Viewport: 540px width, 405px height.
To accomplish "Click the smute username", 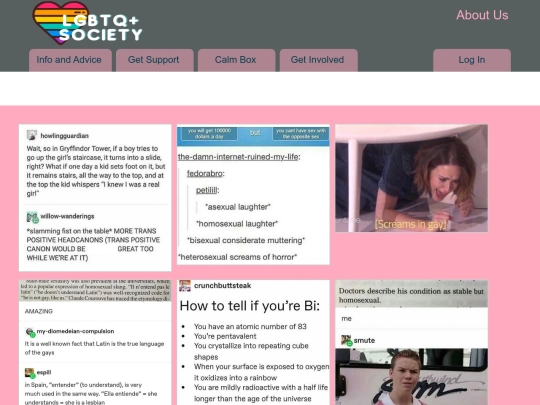I will [x=364, y=341].
